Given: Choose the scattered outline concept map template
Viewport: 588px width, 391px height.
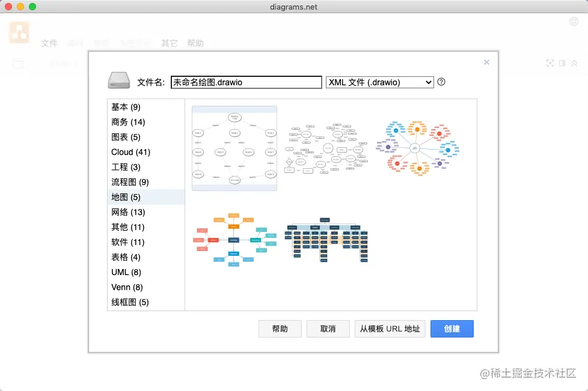Looking at the screenshot, I should tap(326, 149).
